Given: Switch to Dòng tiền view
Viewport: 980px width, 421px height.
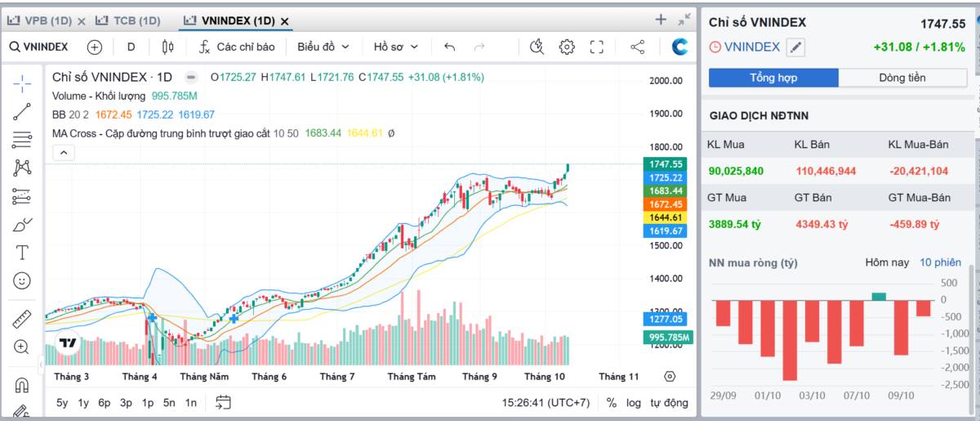Looking at the screenshot, I should coord(902,78).
